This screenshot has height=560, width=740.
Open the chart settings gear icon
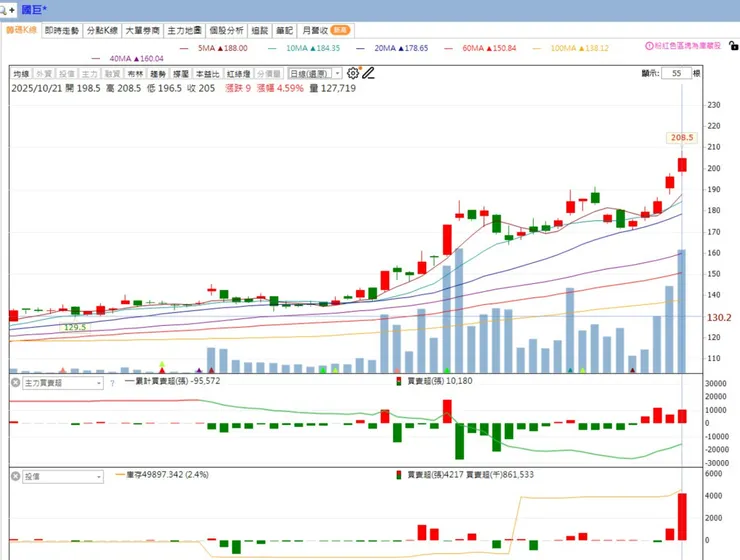tap(353, 73)
